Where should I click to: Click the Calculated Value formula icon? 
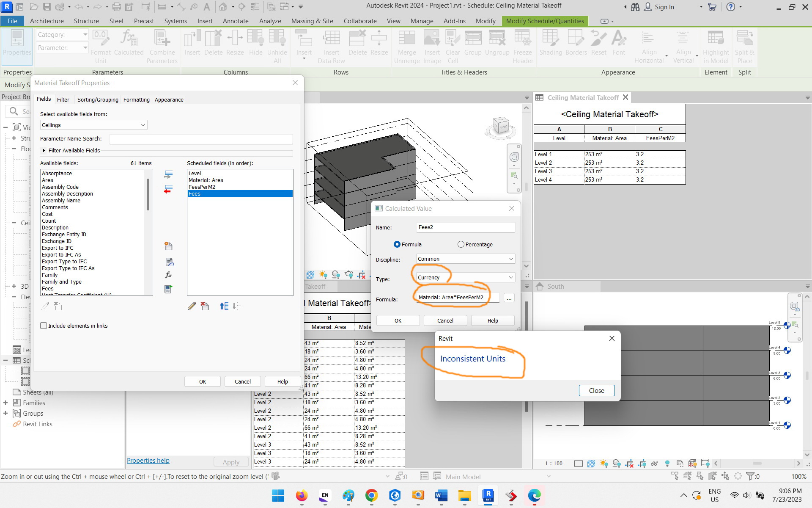click(169, 274)
